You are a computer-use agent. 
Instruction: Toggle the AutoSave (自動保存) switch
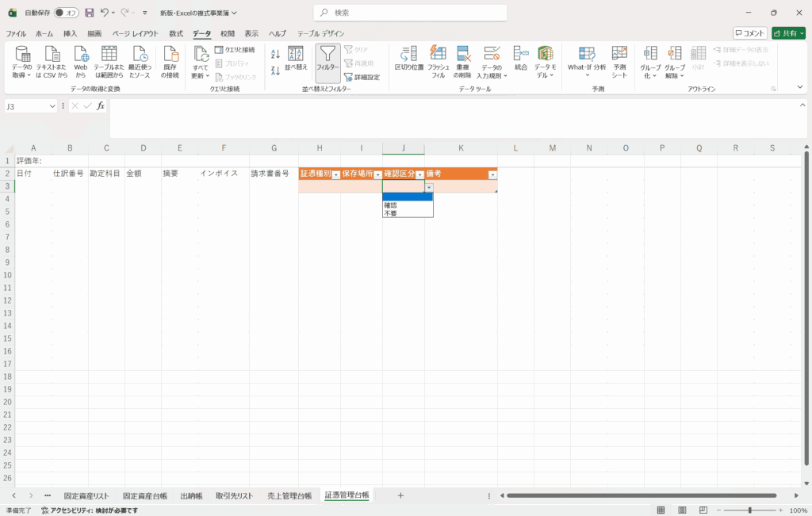coord(67,13)
